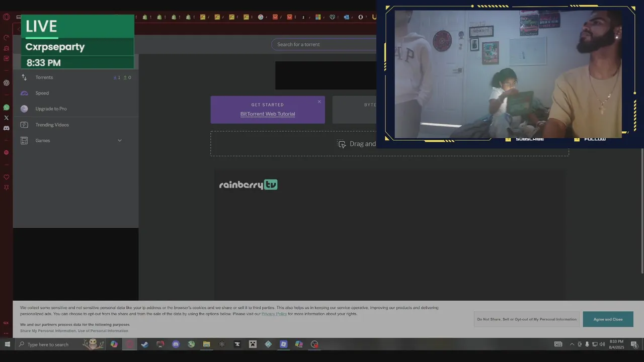Click the Speed gauge icon
Viewport: 644px width, 362px height.
[24, 93]
